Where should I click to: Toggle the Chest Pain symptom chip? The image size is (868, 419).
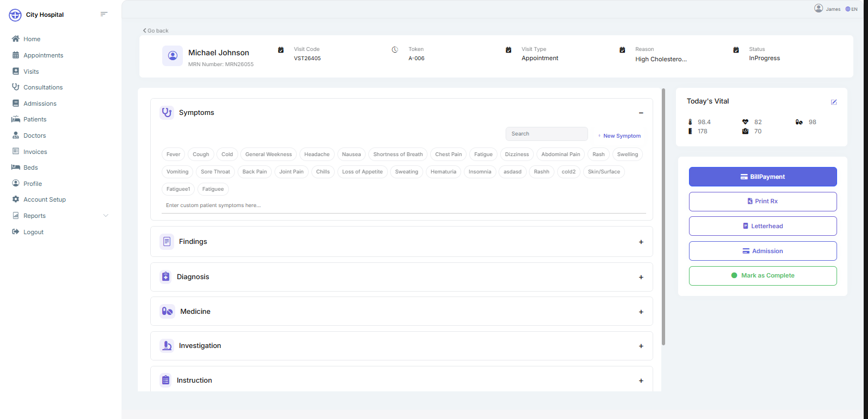(x=448, y=154)
